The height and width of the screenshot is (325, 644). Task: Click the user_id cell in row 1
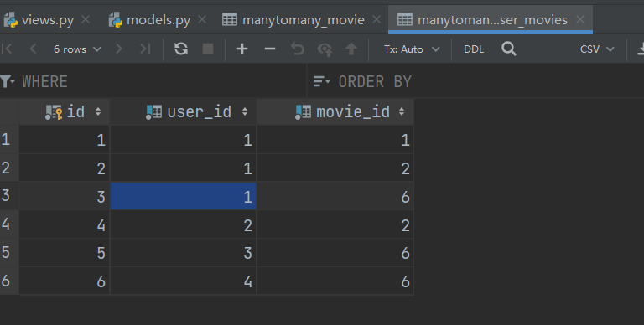[183, 140]
